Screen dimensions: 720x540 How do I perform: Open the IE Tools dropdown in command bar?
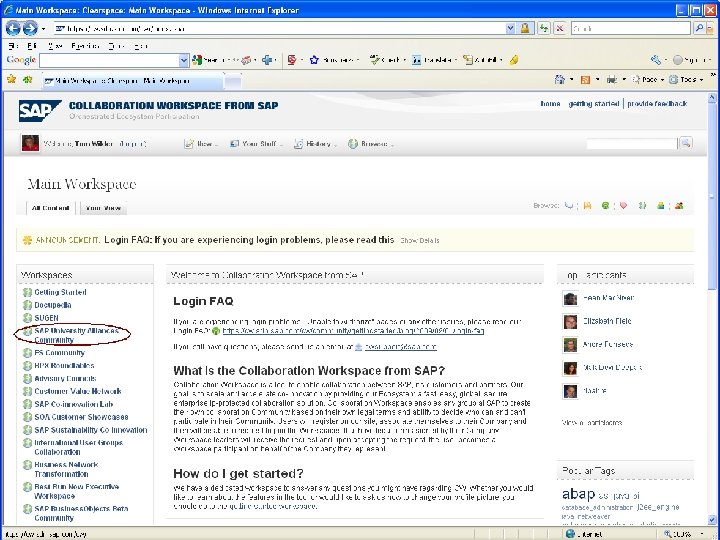(686, 80)
